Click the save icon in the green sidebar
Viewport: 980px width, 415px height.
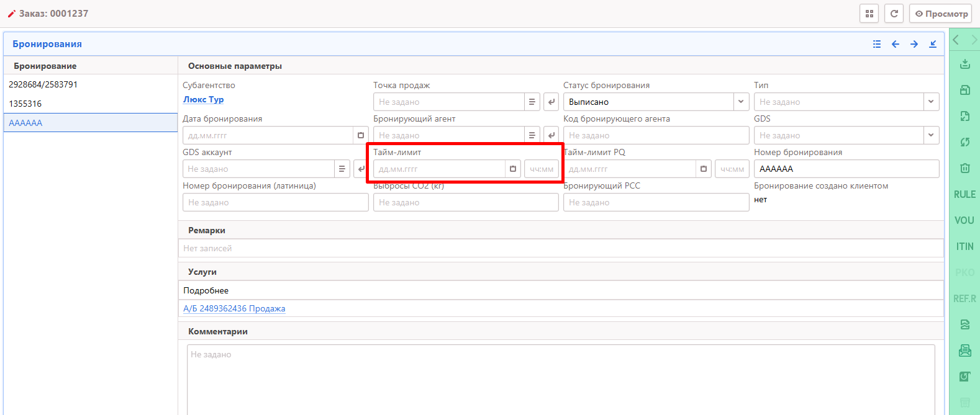coord(964,90)
